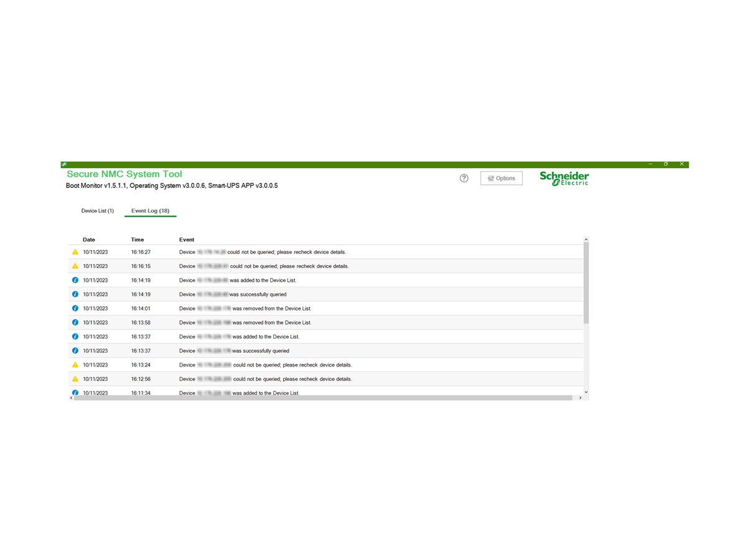747x560 pixels.
Task: Click warning icon for 16:16:15 event
Action: pos(75,266)
